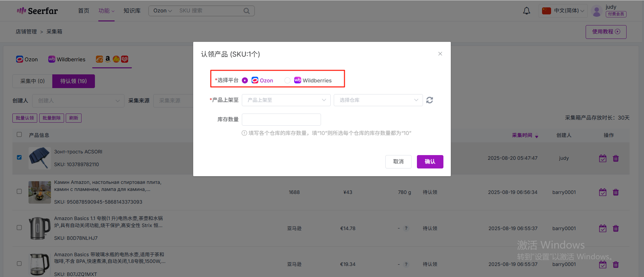Click the ¥43 price cell
This screenshot has width=644, height=277.
pos(348,192)
